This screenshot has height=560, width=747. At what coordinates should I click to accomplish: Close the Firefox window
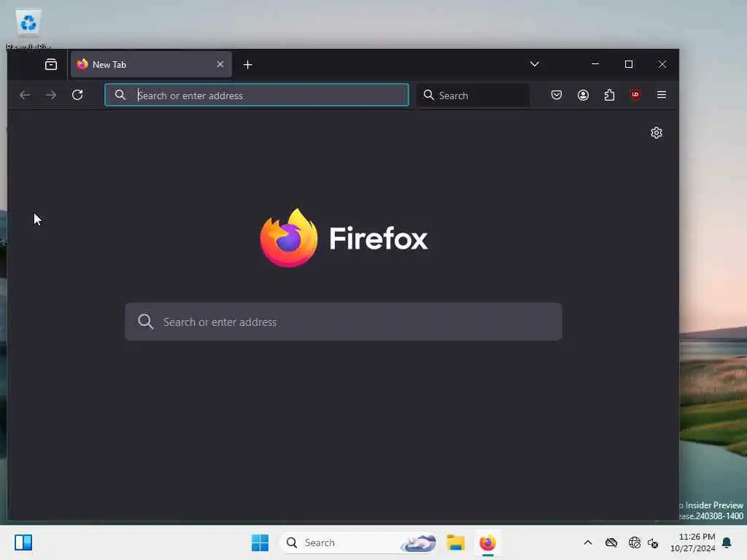click(x=662, y=64)
